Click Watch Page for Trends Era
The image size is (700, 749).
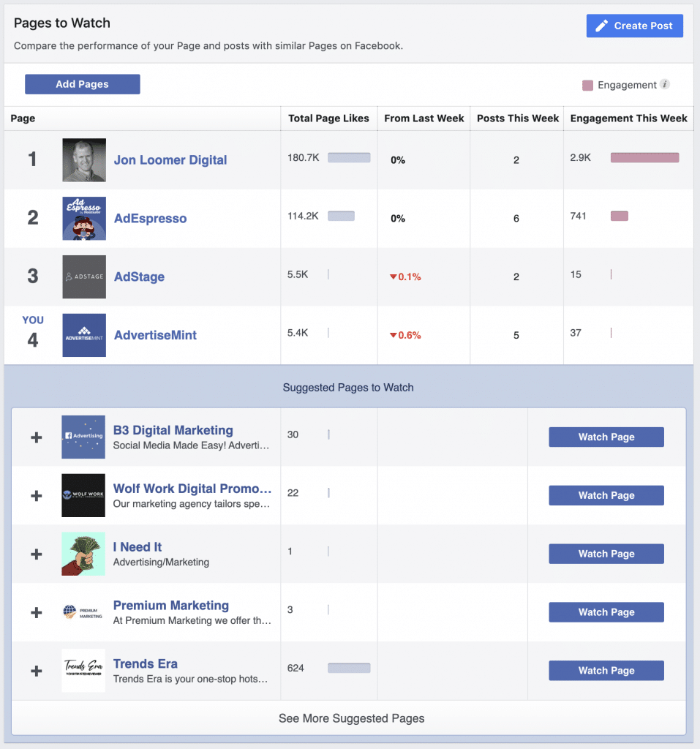click(606, 671)
